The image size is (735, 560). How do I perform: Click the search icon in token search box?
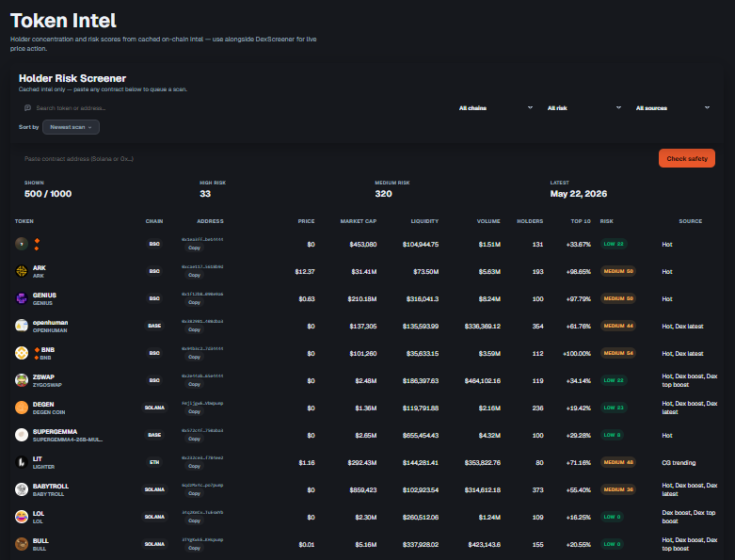27,108
